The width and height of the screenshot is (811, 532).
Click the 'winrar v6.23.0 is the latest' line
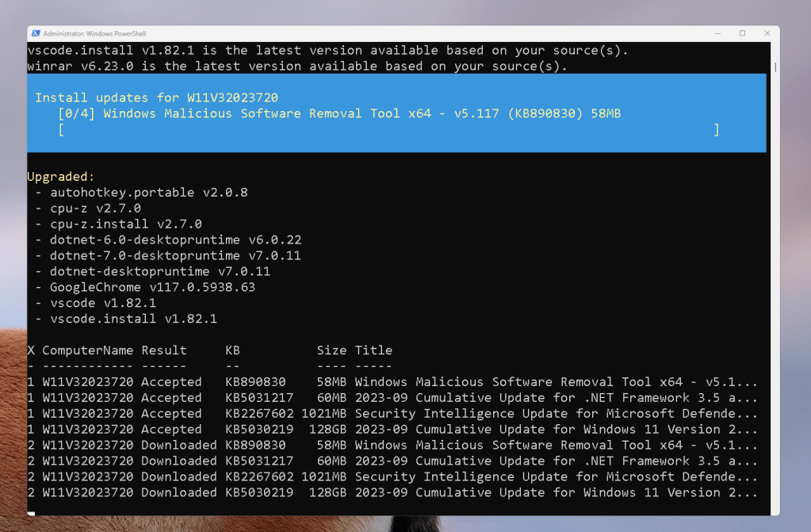point(297,67)
